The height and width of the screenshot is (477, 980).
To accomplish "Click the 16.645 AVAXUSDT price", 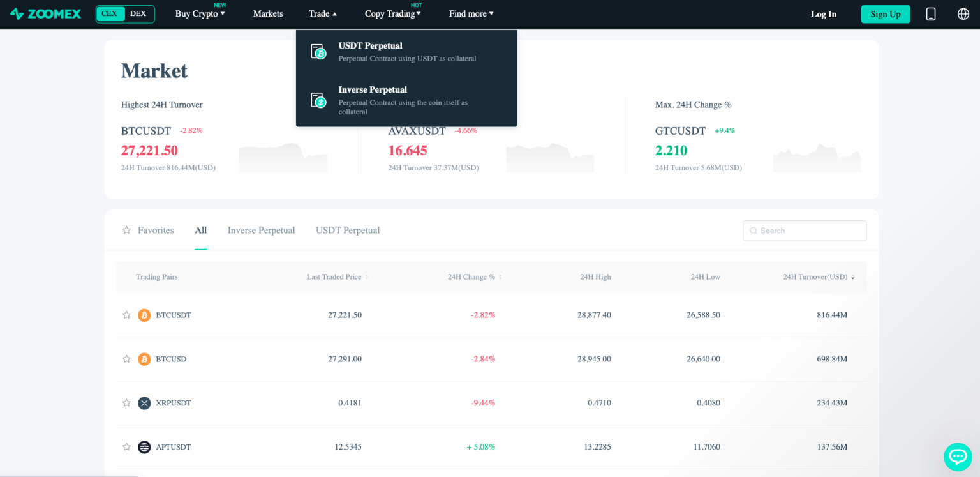I will coord(408,151).
